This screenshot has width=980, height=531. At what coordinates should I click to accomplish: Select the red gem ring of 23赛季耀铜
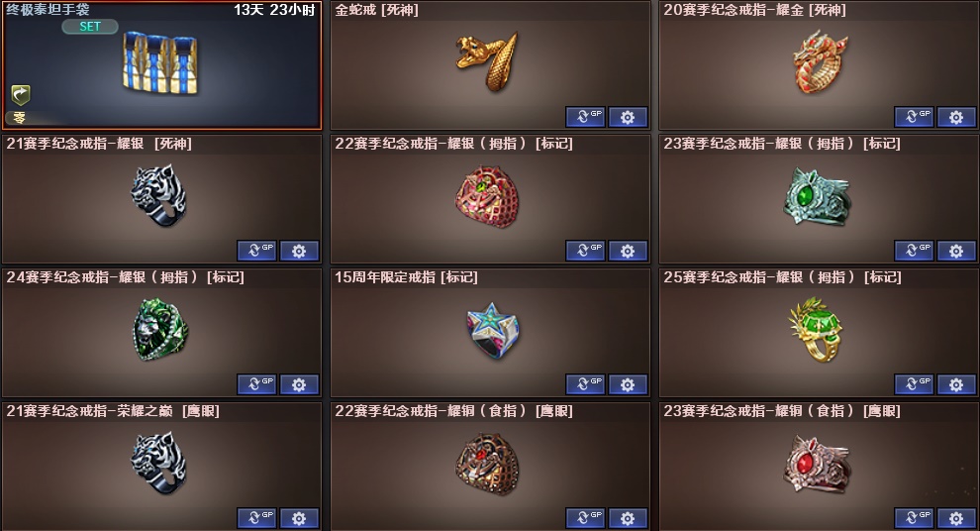pos(817,464)
